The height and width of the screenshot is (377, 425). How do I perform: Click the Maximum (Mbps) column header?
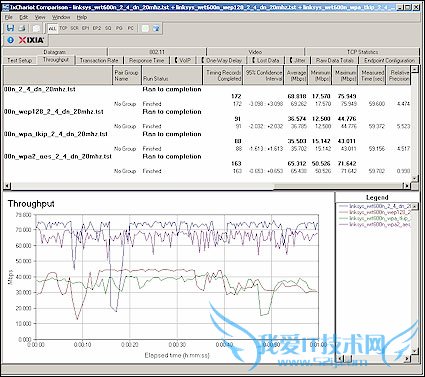(x=346, y=76)
